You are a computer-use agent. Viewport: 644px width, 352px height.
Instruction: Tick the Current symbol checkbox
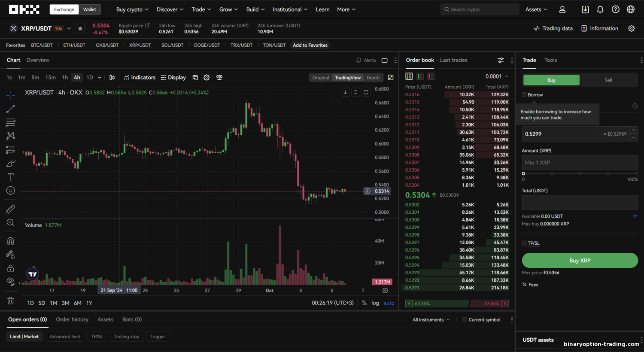pyautogui.click(x=465, y=320)
